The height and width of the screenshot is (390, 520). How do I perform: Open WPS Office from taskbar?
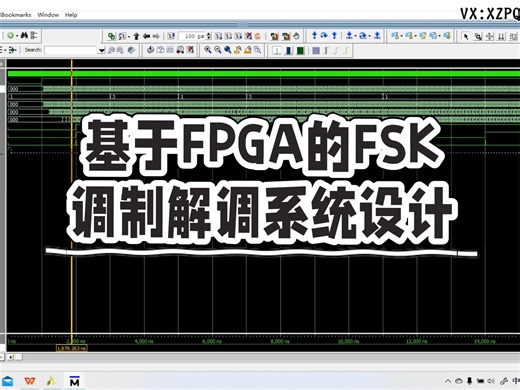[x=30, y=381]
